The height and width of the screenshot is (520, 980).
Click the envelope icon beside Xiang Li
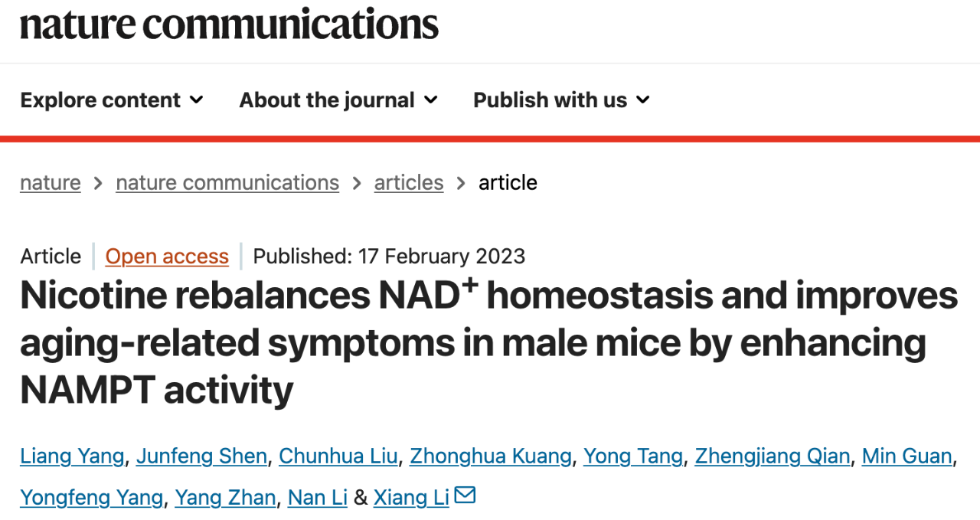(465, 495)
